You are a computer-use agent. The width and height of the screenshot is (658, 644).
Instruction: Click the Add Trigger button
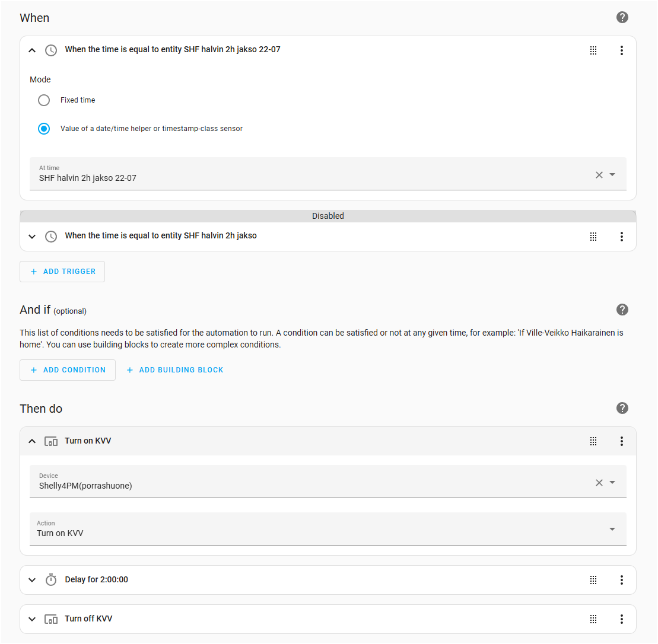point(62,272)
